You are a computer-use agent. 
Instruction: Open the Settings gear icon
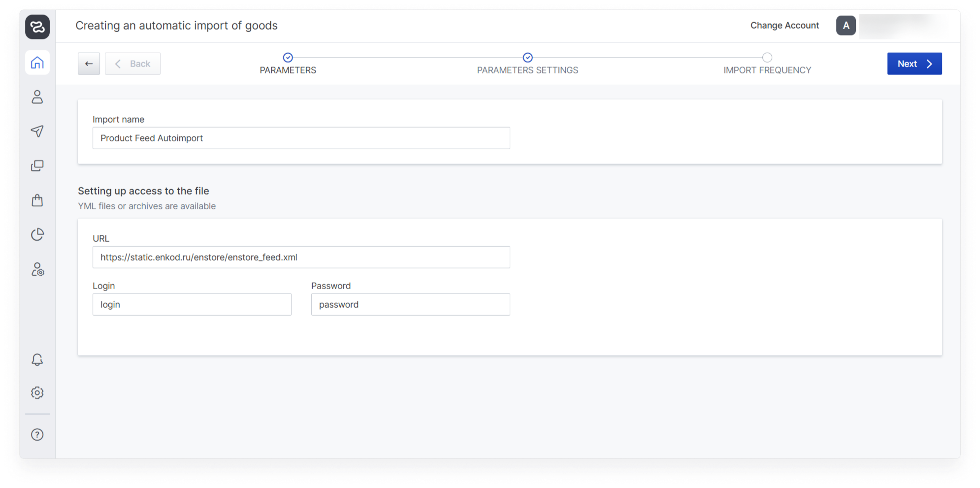37,392
